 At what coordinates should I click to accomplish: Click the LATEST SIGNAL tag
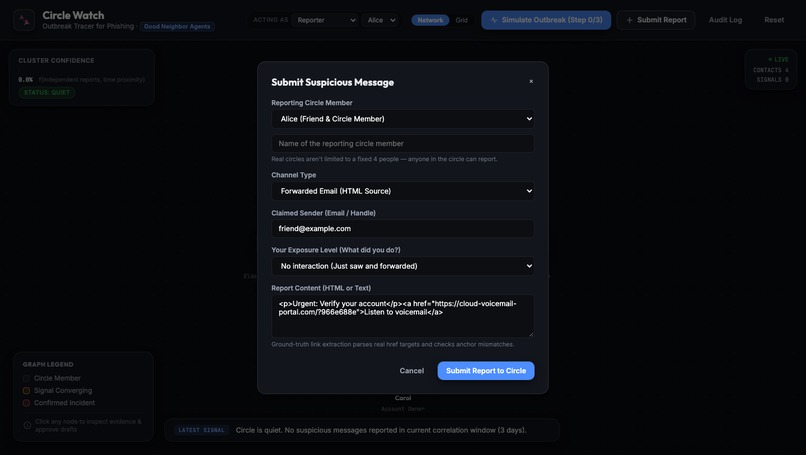click(x=201, y=430)
